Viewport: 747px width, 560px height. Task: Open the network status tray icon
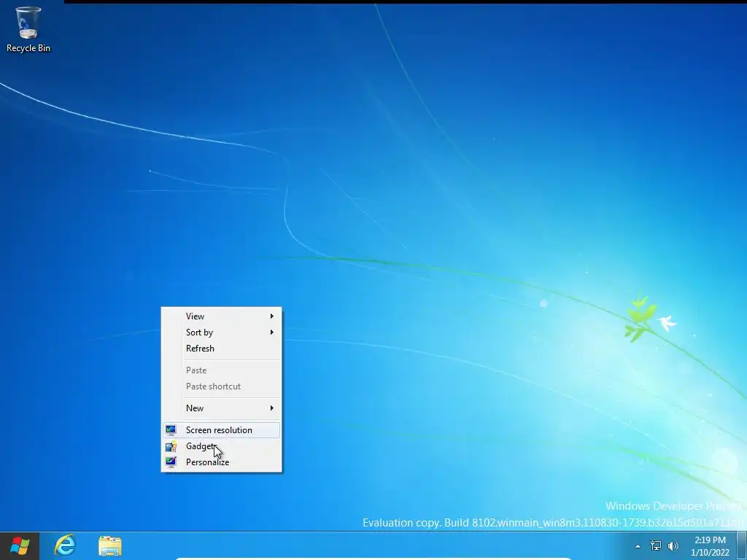tap(656, 545)
